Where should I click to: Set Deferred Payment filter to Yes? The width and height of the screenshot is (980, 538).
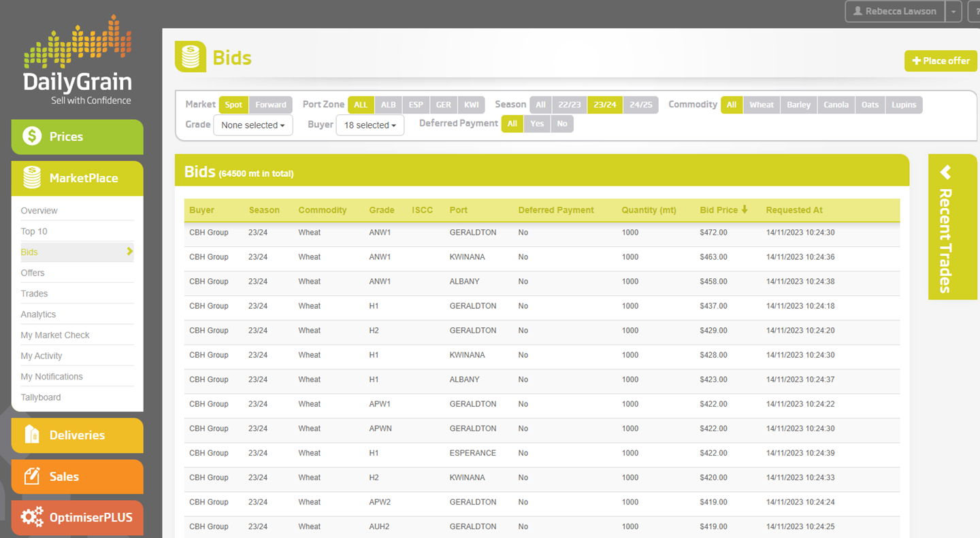point(537,124)
